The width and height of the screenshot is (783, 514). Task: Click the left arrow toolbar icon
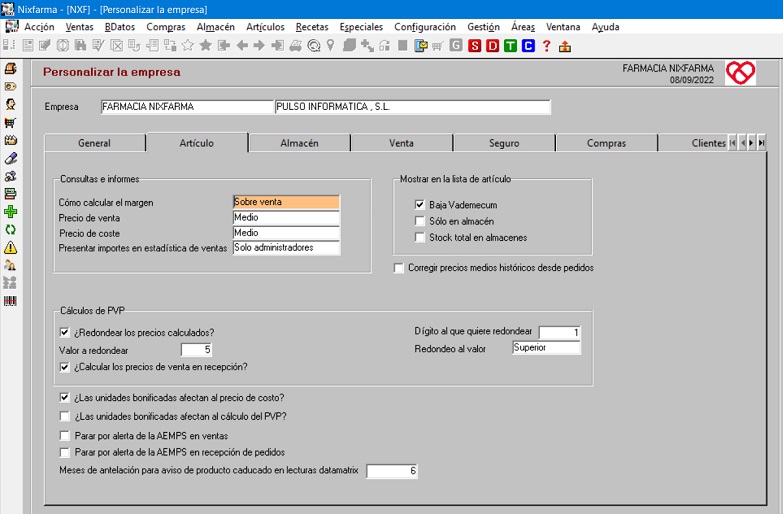(242, 46)
